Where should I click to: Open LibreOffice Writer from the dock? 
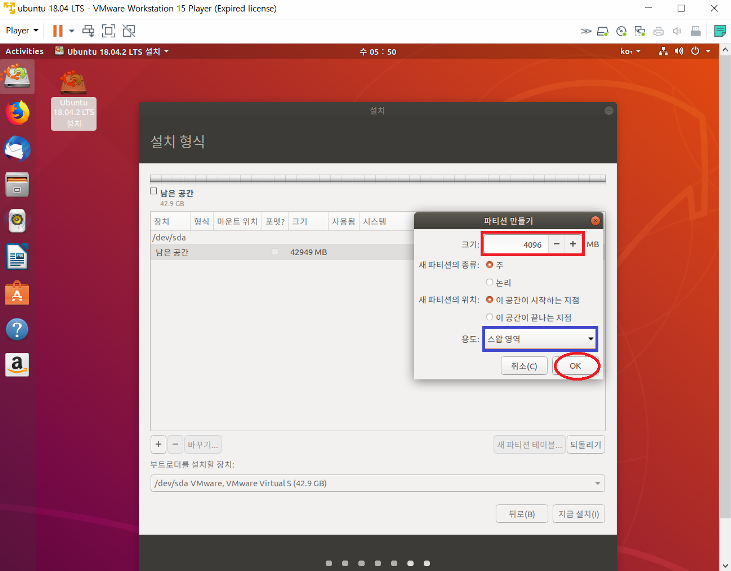pyautogui.click(x=17, y=257)
